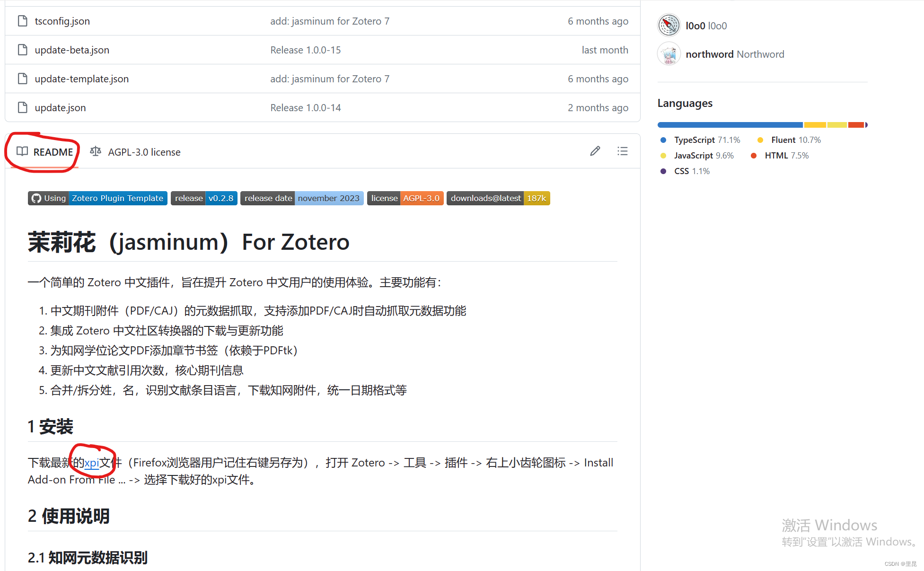Open commit for update-template.json row
Image resolution: width=924 pixels, height=571 pixels.
[330, 79]
